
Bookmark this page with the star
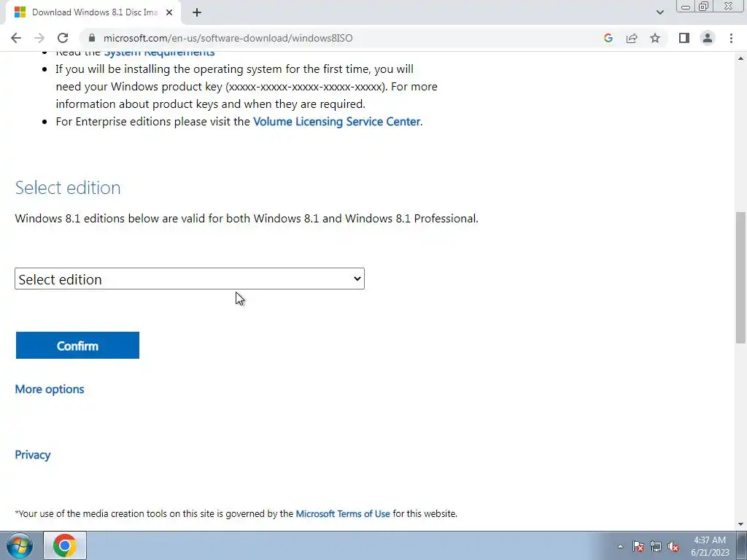(655, 38)
